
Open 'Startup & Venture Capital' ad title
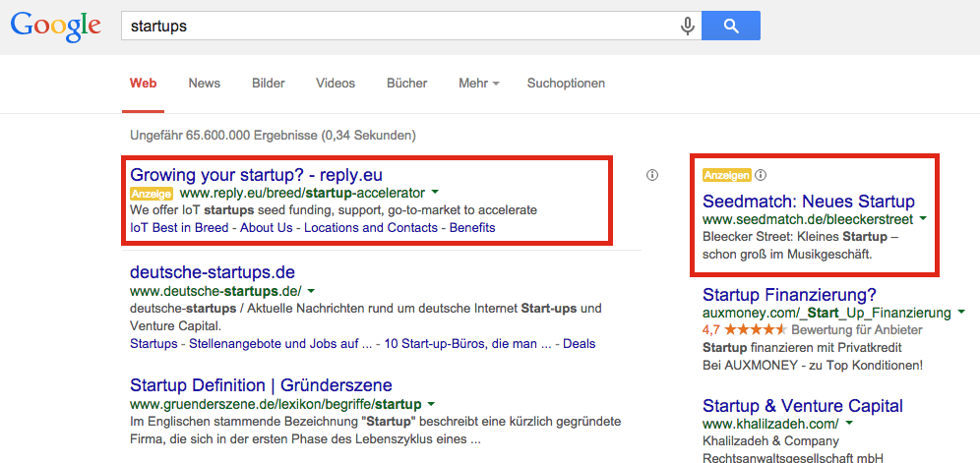[x=803, y=405]
